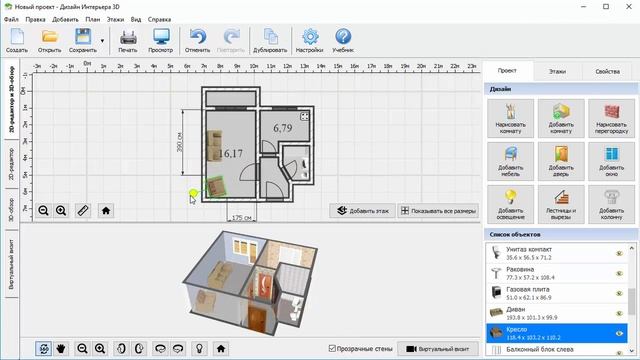The height and width of the screenshot is (360, 640).
Task: Click Добавить комнату tool
Action: coord(561,118)
